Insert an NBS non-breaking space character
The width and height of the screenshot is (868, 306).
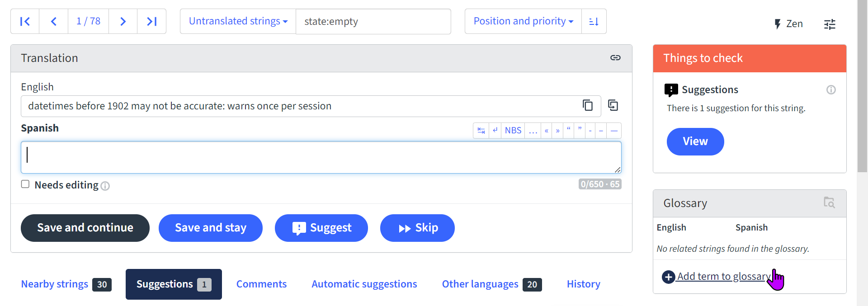click(513, 131)
